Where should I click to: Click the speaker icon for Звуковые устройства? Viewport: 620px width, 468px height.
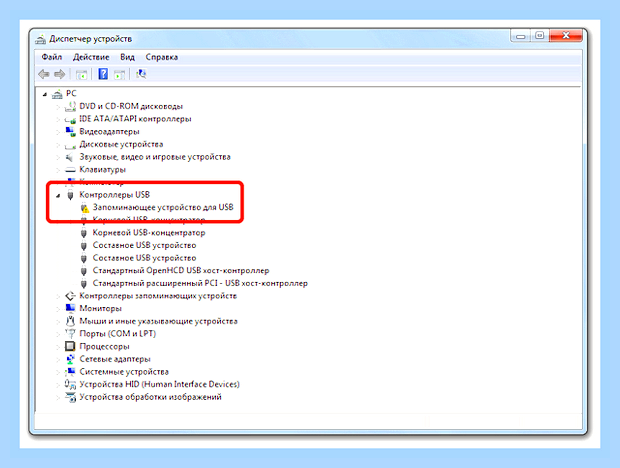[x=70, y=157]
